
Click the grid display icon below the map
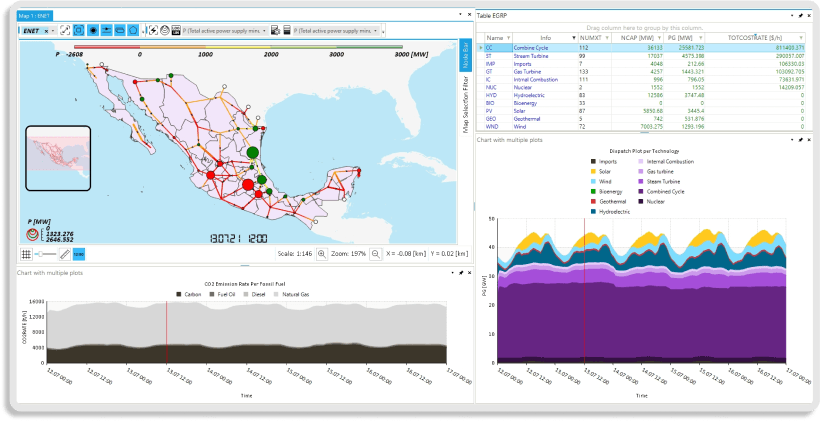(26, 255)
